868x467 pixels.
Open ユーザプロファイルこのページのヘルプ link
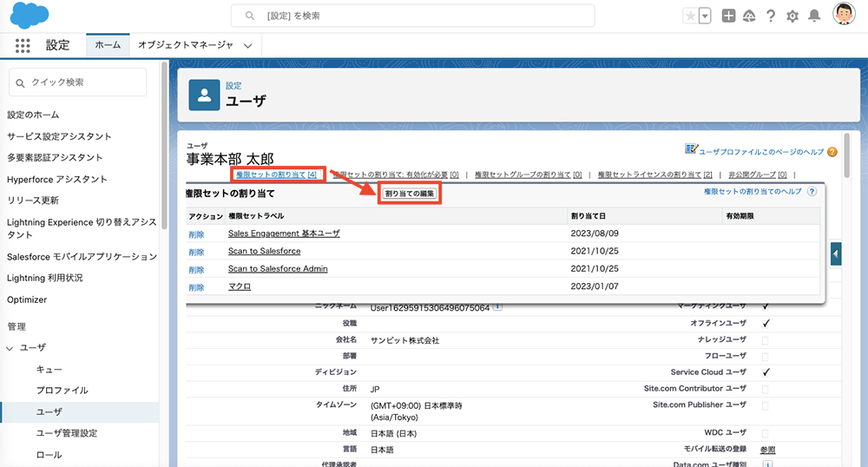tap(761, 152)
